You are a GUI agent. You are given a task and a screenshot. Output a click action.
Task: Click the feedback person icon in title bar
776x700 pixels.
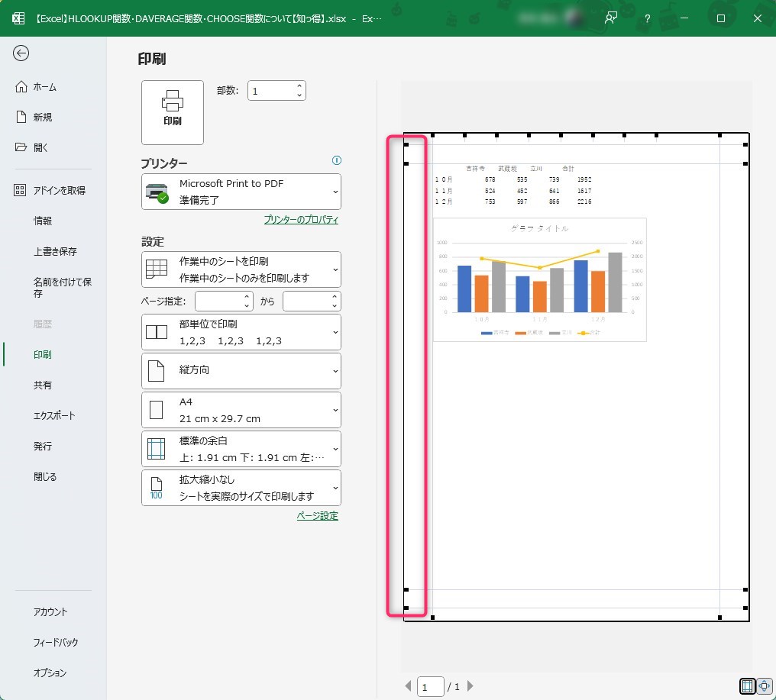610,18
